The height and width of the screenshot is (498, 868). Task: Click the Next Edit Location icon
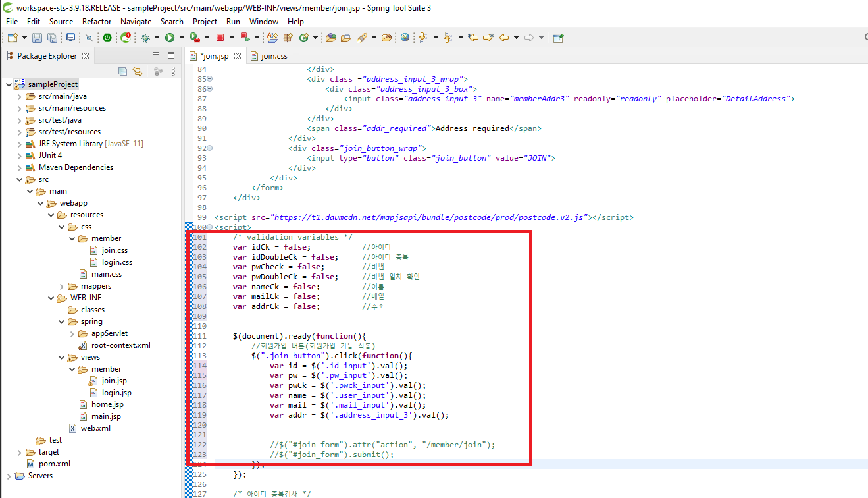click(488, 38)
